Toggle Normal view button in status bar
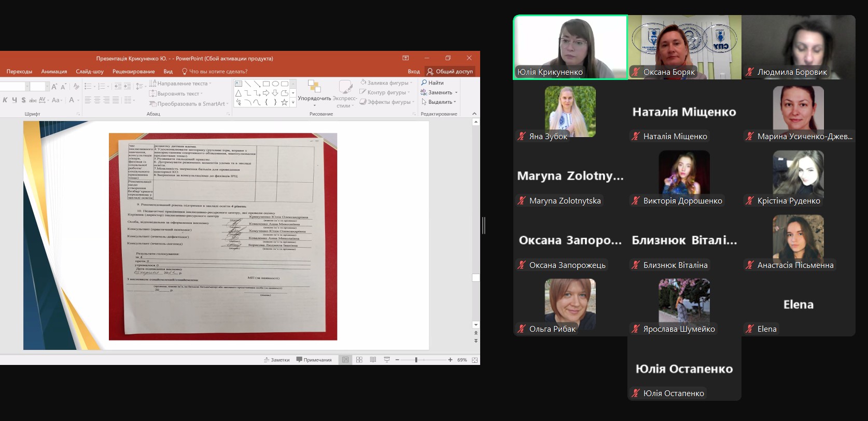 345,360
